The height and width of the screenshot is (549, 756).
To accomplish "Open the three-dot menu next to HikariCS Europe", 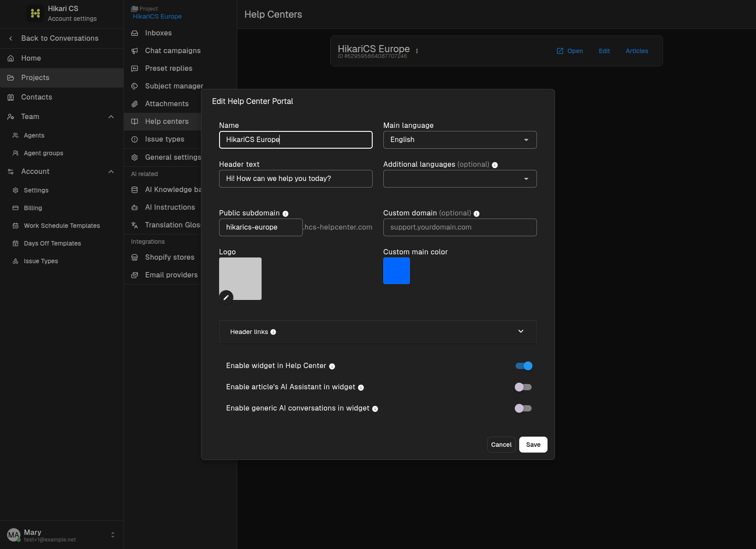I will [x=417, y=51].
